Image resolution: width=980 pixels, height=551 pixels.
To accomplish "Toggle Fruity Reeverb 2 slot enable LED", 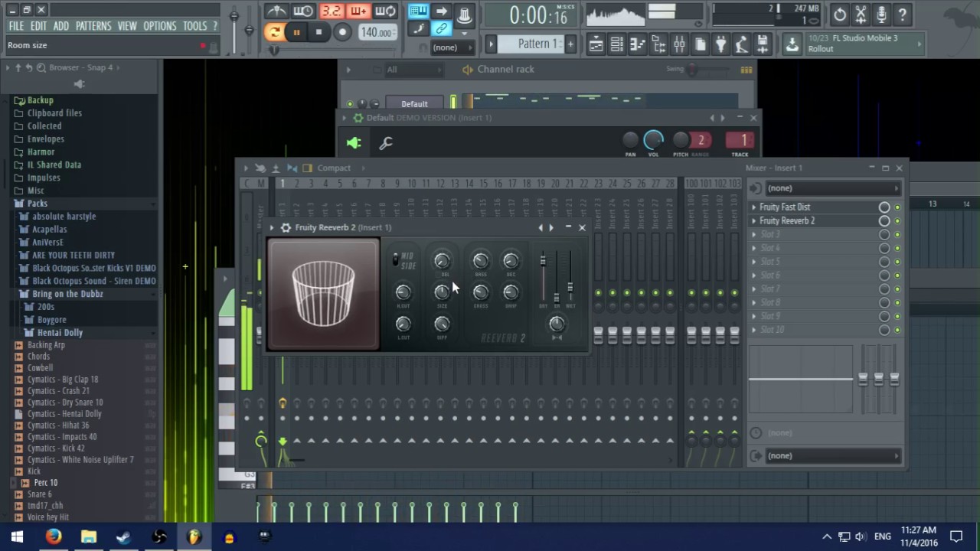I will coord(897,221).
